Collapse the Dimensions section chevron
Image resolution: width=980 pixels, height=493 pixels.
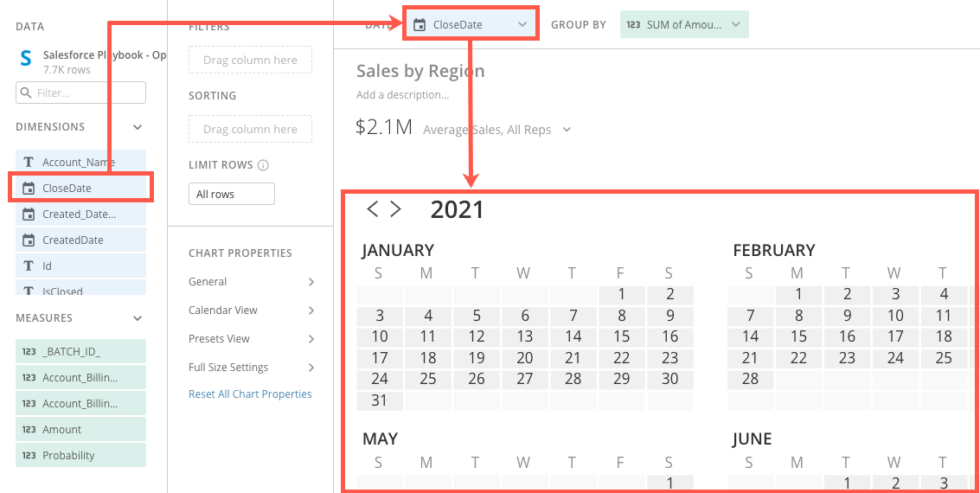138,127
